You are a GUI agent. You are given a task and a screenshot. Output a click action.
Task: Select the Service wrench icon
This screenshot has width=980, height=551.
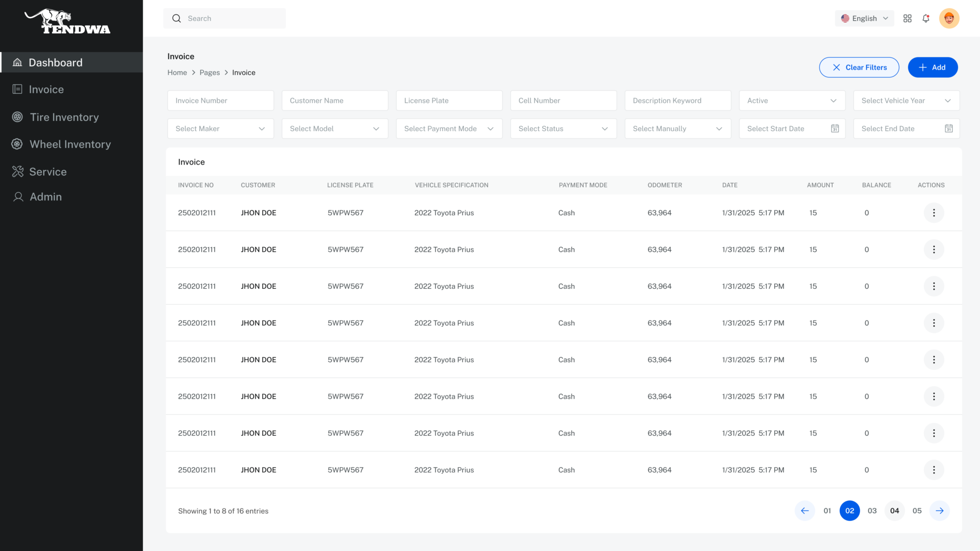tap(17, 171)
